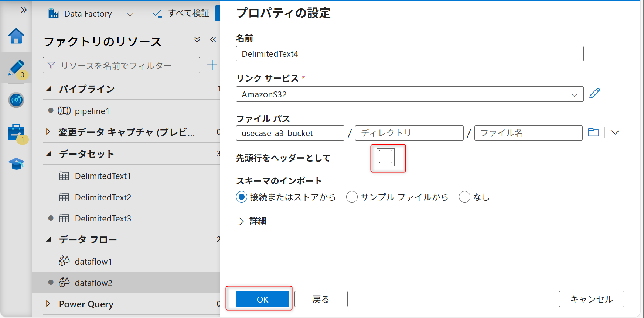The image size is (644, 318).
Task: Expand all resources double-chevron icon
Action: [x=197, y=39]
